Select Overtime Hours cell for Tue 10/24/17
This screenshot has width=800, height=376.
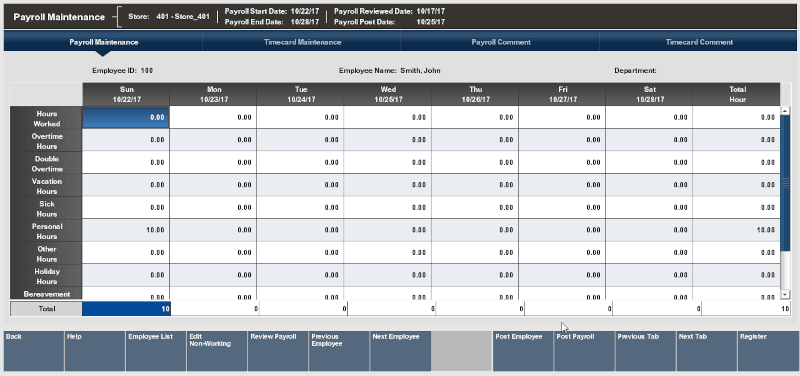[301, 140]
